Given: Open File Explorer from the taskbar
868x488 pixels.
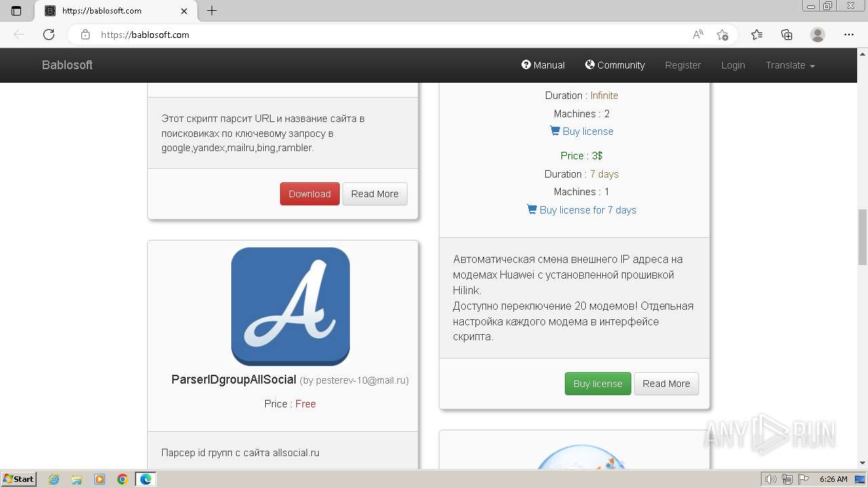Looking at the screenshot, I should coord(77,479).
